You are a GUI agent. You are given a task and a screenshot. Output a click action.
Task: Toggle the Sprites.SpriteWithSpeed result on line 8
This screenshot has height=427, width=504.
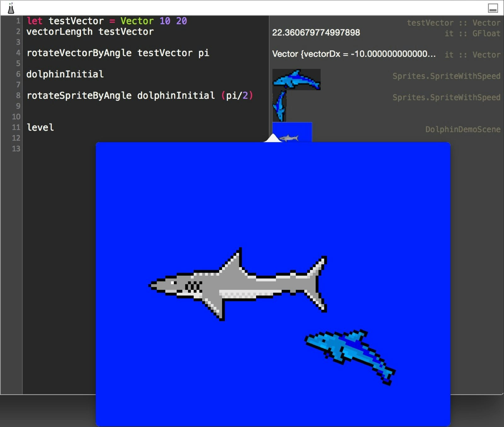tap(446, 97)
